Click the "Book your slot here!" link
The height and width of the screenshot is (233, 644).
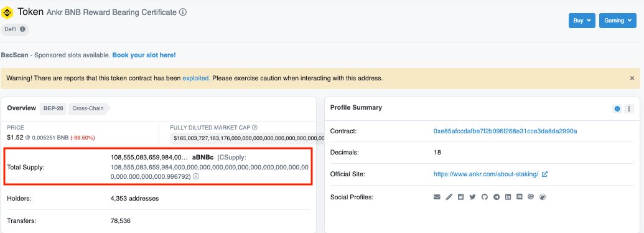(x=144, y=55)
